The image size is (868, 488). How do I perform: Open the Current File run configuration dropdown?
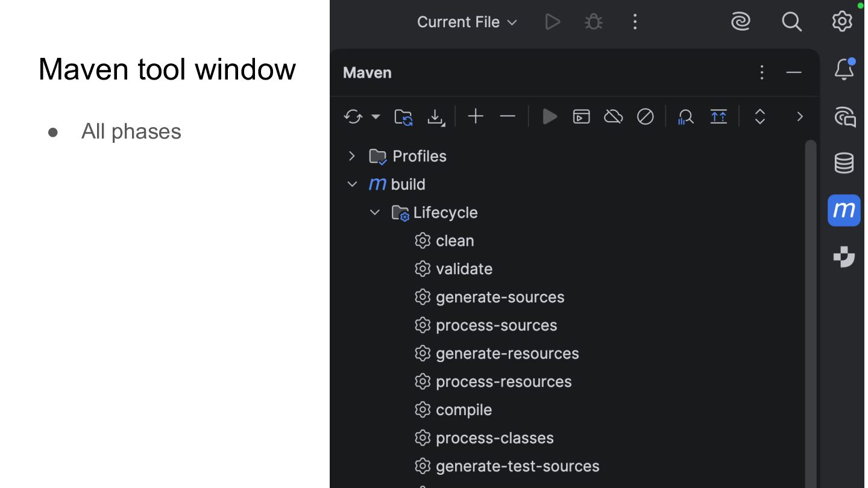(467, 22)
